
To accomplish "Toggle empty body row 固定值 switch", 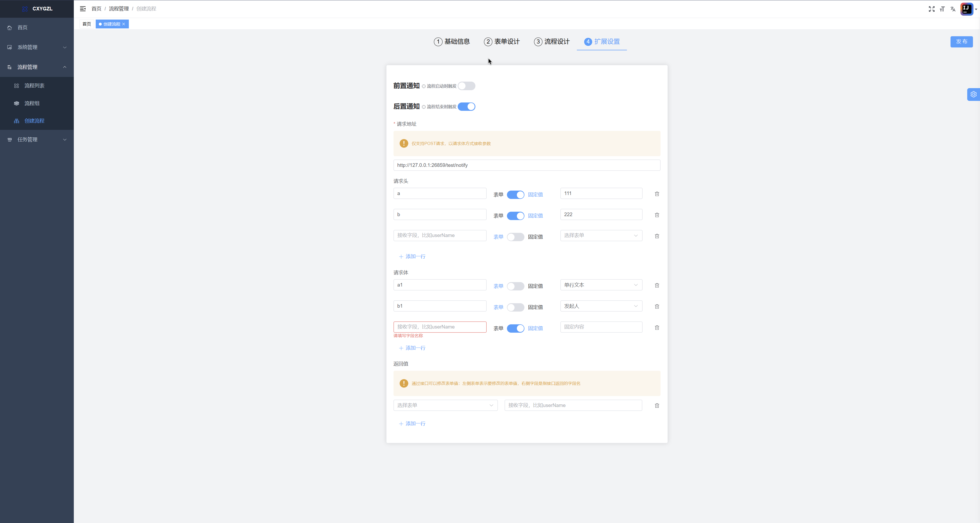I will coord(516,328).
